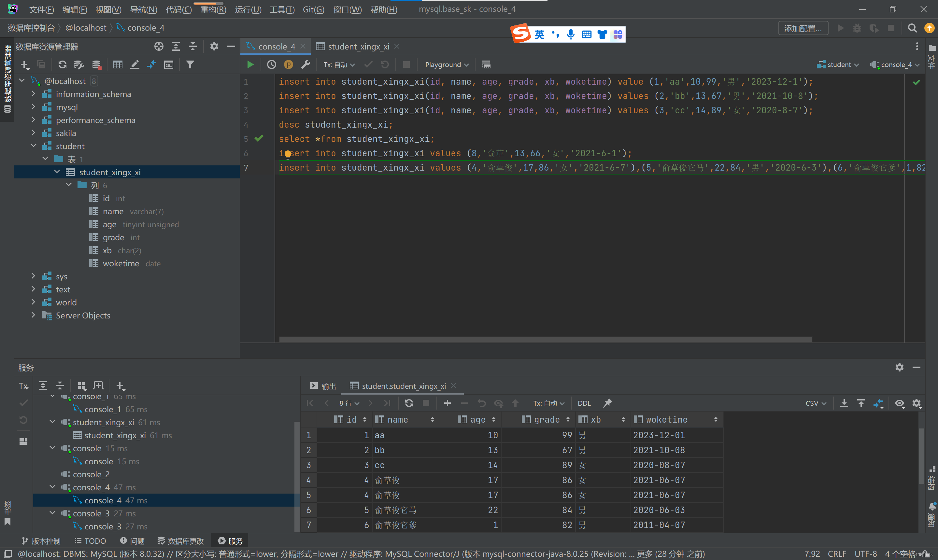Open the query history clock icon
This screenshot has height=560, width=938.
[x=271, y=64]
